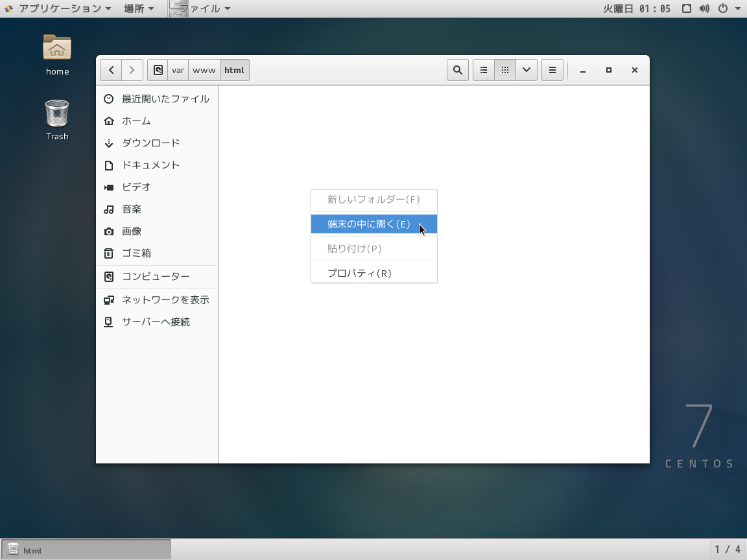Open ダウンロード folder in sidebar
This screenshot has width=747, height=560.
tap(157, 143)
